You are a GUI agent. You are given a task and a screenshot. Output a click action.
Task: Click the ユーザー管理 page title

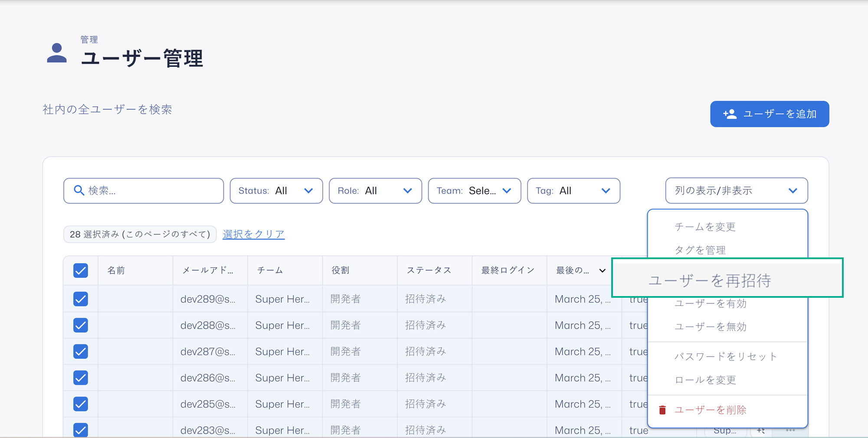point(142,58)
